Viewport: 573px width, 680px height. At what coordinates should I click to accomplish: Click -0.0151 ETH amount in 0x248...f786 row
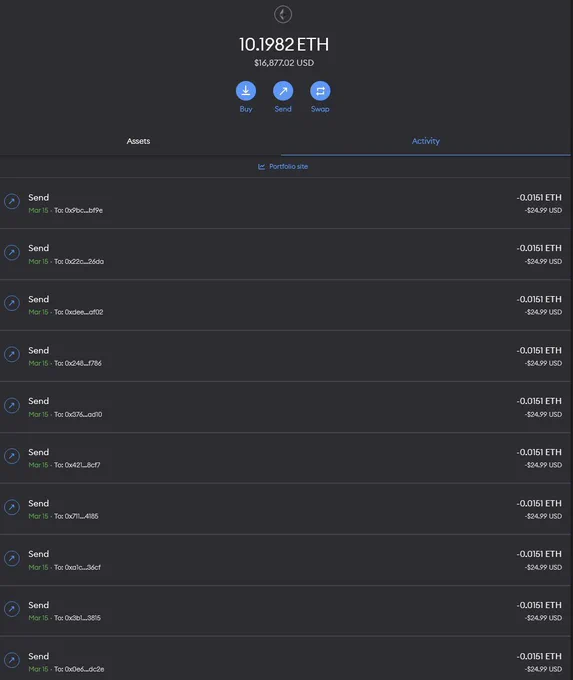(539, 350)
